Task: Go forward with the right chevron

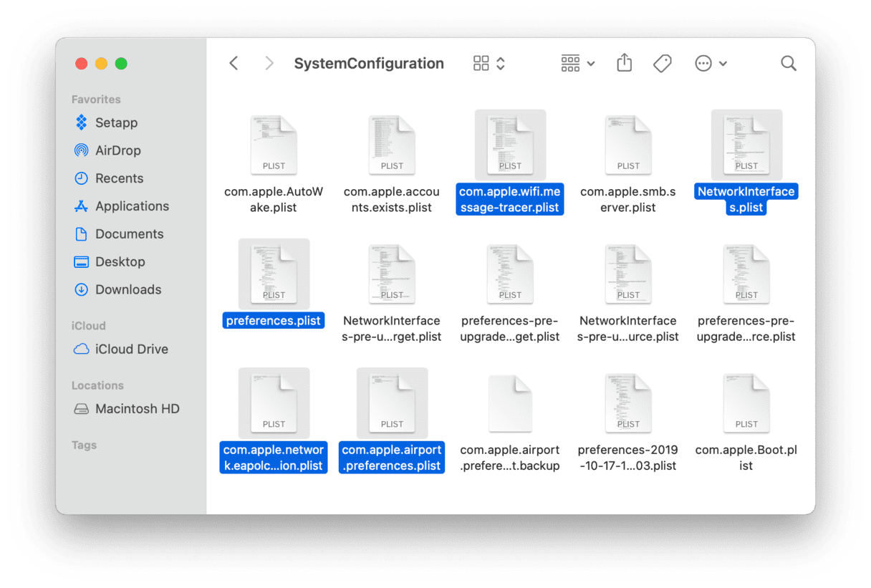Action: pos(269,63)
